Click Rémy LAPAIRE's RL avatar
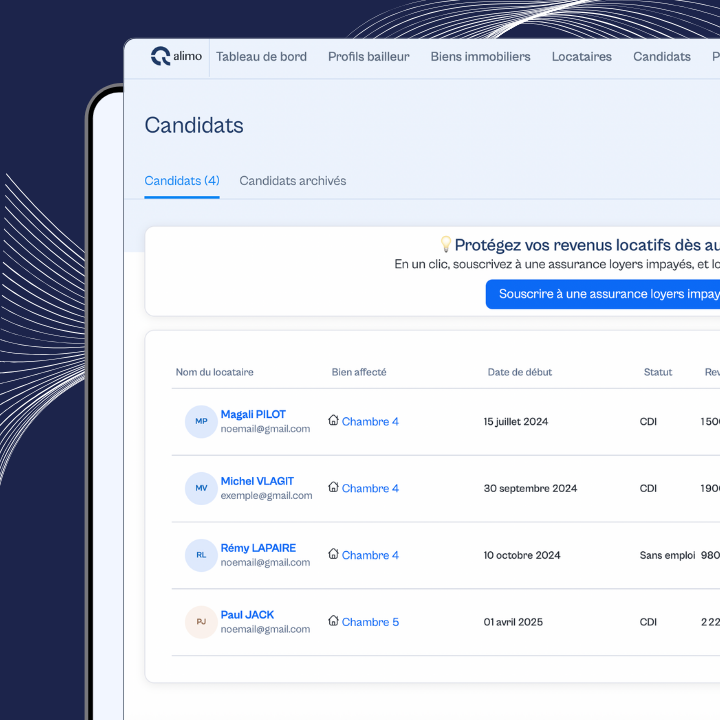 point(201,555)
